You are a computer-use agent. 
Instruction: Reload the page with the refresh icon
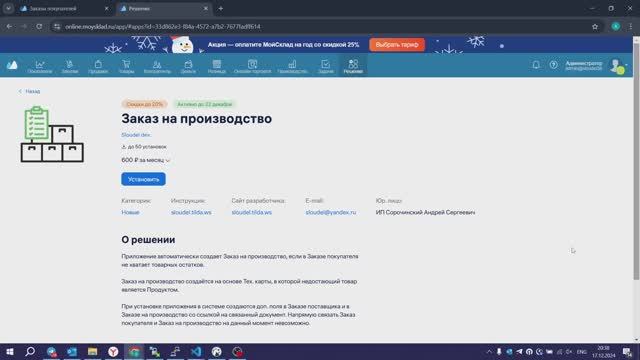[39, 27]
